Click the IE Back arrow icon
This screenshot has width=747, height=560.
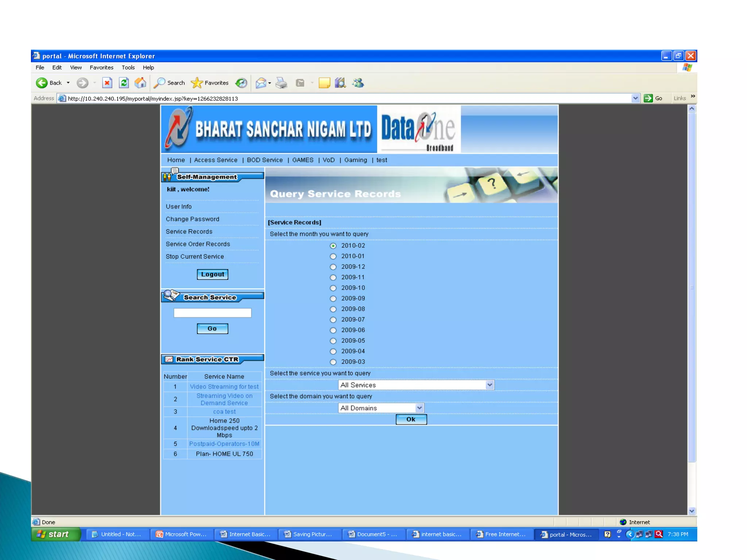click(42, 83)
